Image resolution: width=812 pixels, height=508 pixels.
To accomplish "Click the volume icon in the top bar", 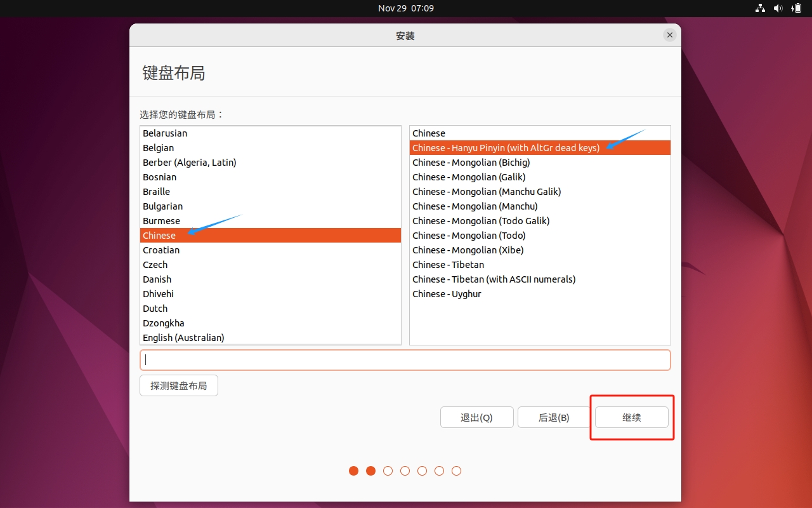I will tap(778, 8).
